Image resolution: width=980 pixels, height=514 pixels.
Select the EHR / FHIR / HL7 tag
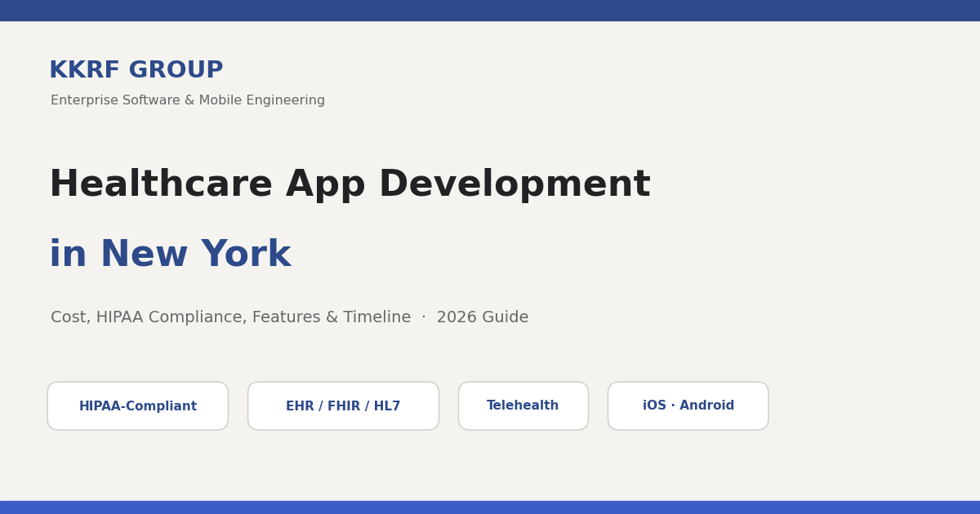(343, 406)
